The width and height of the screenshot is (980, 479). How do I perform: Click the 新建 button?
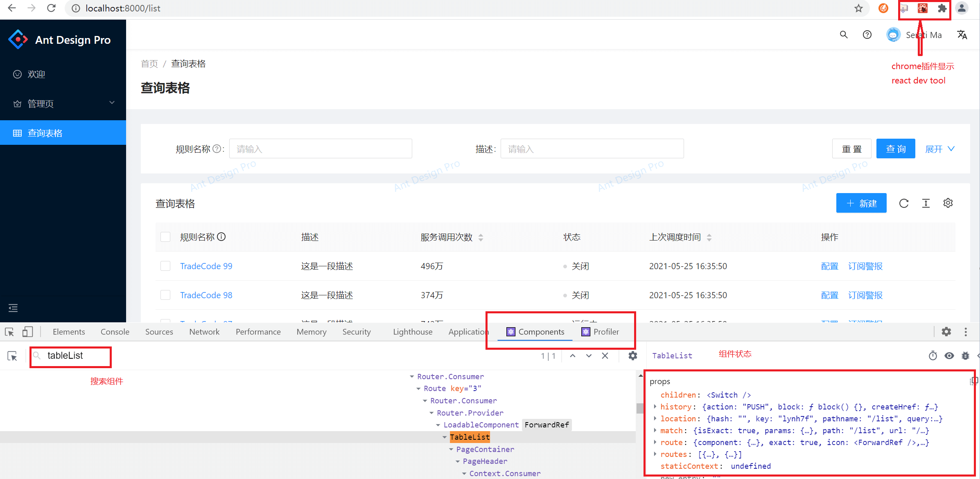[861, 203]
